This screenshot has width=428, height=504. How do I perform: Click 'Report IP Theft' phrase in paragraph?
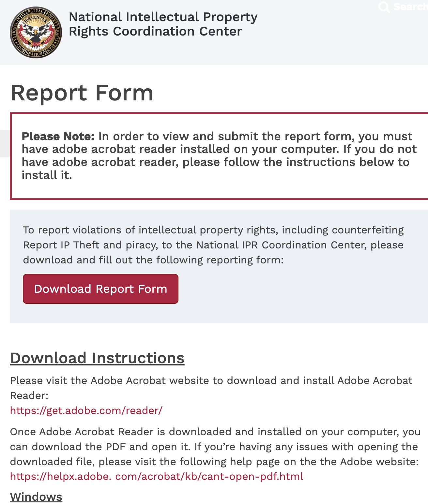click(x=61, y=245)
